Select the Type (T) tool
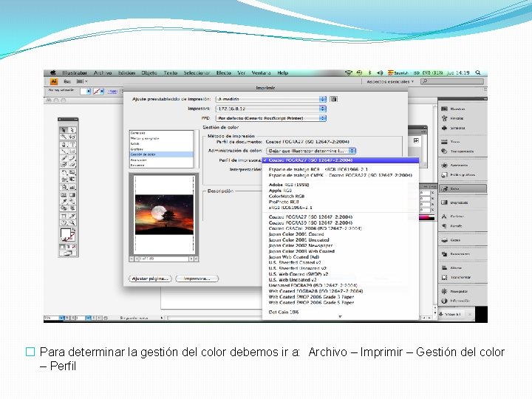This screenshot has height=399, width=532. coord(72,145)
